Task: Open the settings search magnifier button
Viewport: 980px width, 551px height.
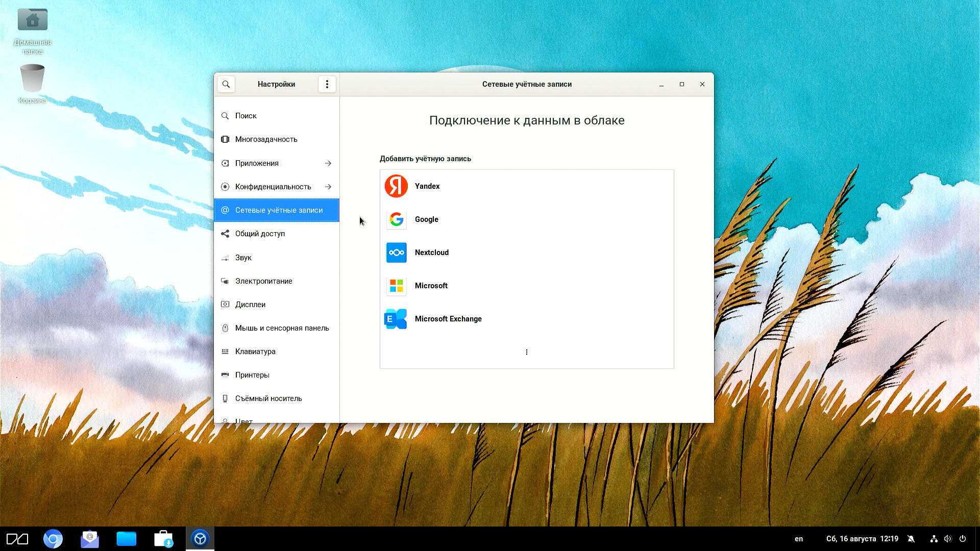Action: [226, 84]
